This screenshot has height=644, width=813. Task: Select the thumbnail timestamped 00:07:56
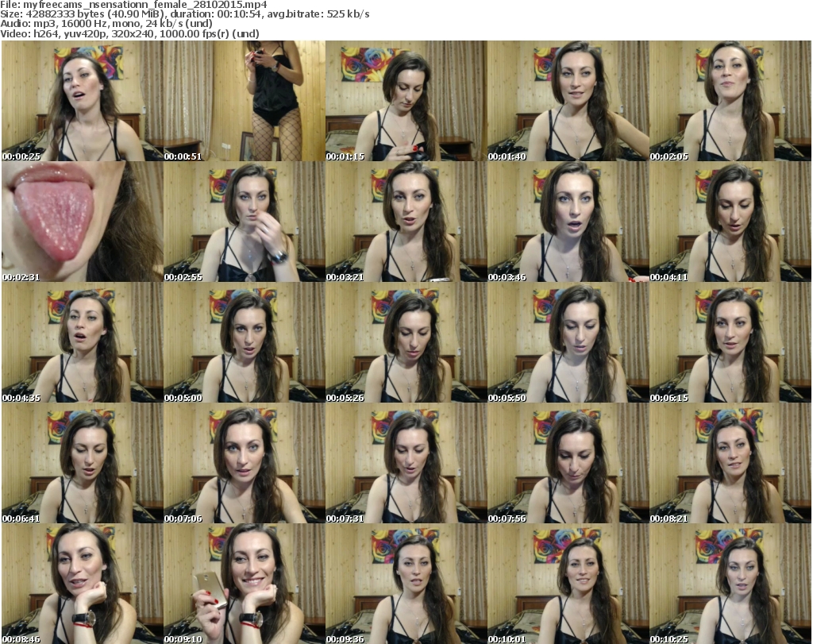point(568,464)
